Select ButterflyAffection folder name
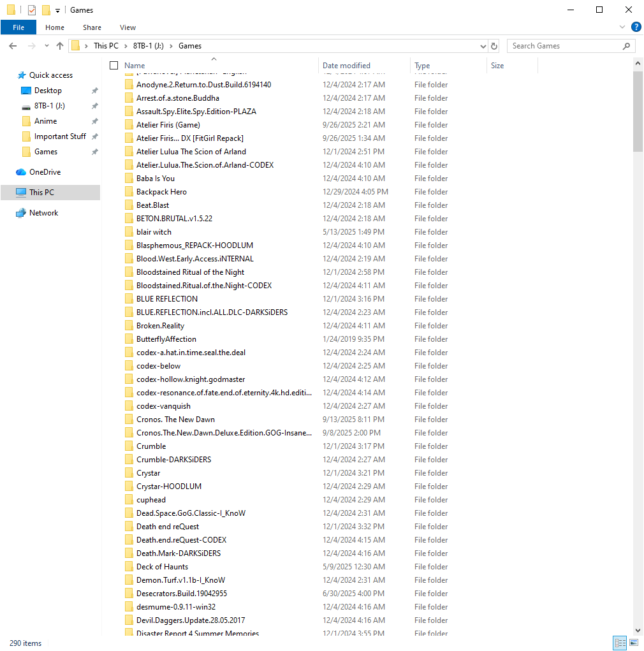 click(166, 339)
